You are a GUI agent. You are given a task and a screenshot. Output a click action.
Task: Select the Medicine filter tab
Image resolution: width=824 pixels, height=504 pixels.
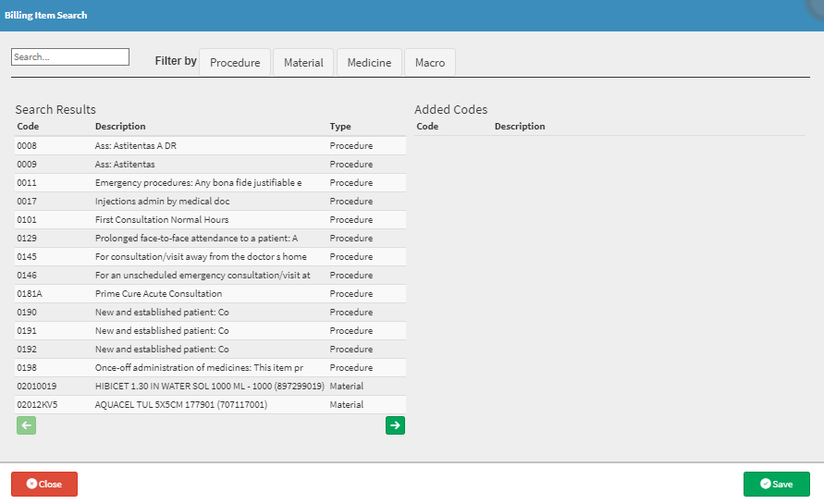(369, 63)
